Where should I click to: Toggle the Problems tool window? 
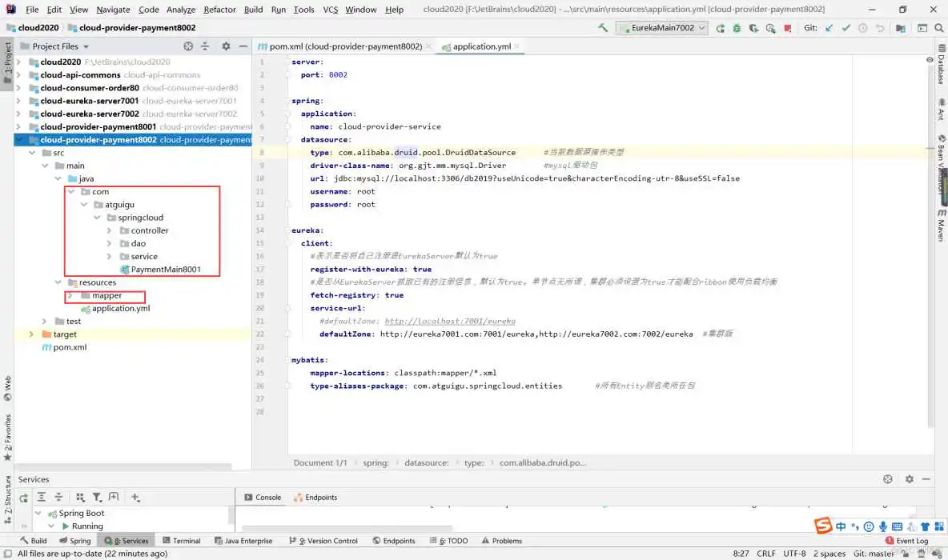501,540
